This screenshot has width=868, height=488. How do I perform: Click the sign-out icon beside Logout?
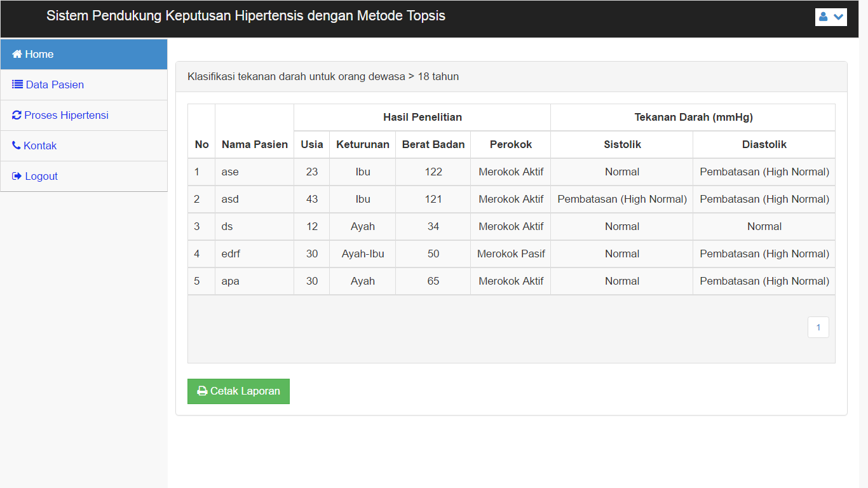(x=17, y=176)
